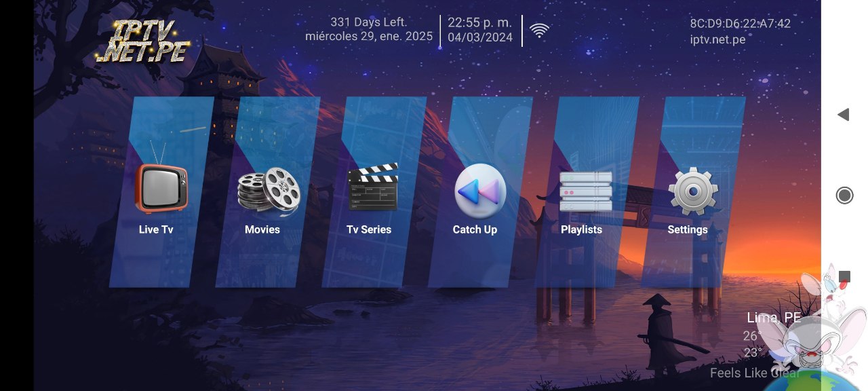This screenshot has width=868, height=391.
Task: Tap the Wi-Fi signal status icon
Action: 539,31
